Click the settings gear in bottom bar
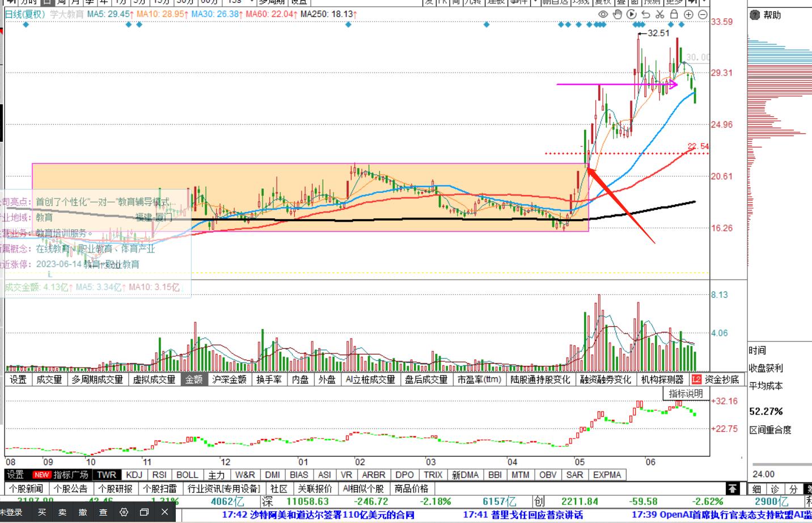812x523 pixels. [124, 512]
